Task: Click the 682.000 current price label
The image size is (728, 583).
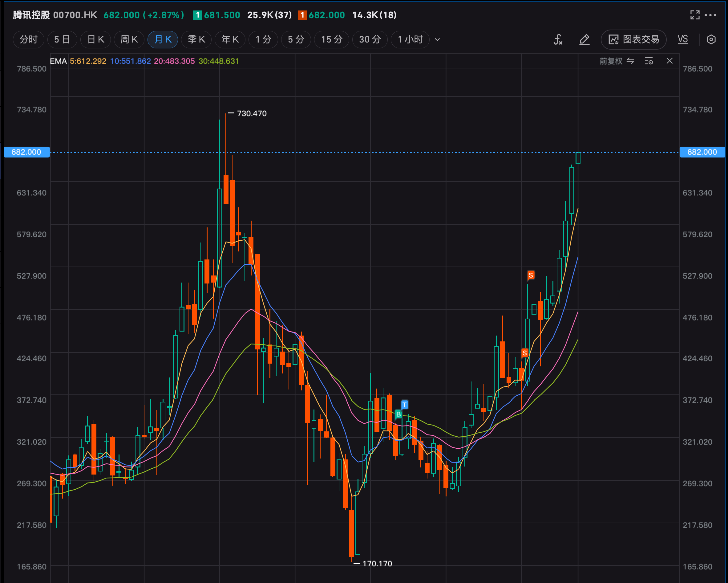Action: [27, 152]
